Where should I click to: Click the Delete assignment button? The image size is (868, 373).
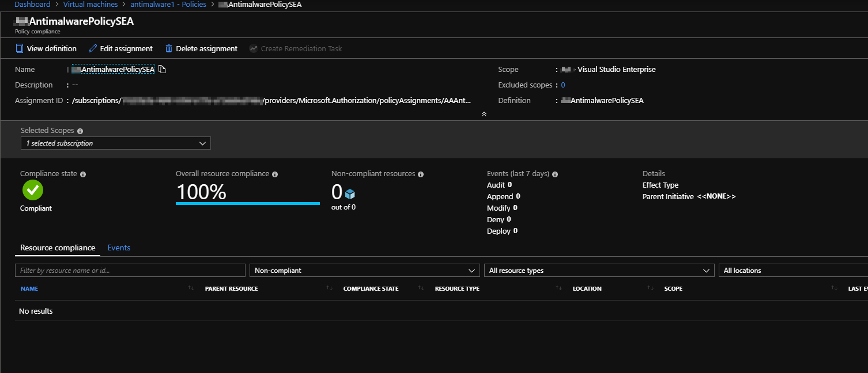201,48
